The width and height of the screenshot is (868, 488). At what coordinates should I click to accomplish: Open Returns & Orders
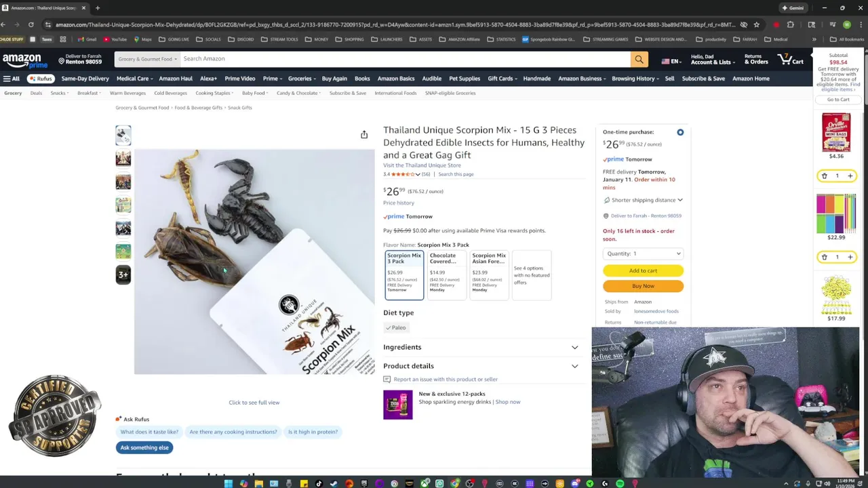click(756, 60)
